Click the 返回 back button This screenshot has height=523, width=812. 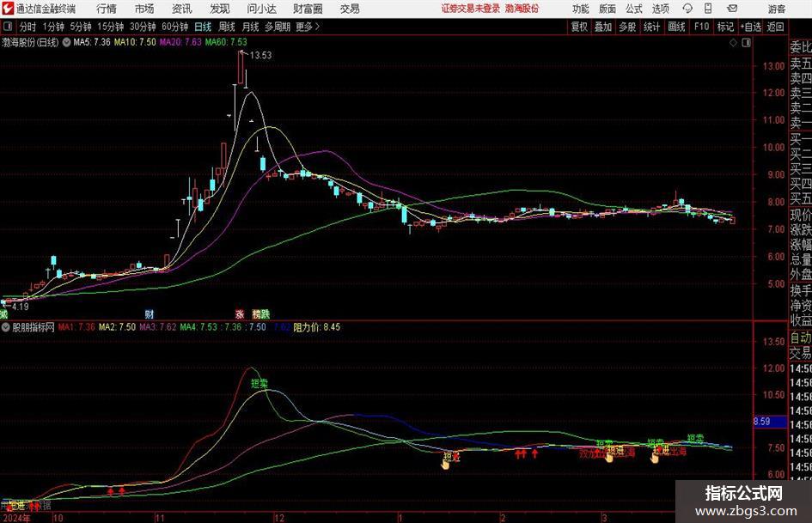pos(775,27)
